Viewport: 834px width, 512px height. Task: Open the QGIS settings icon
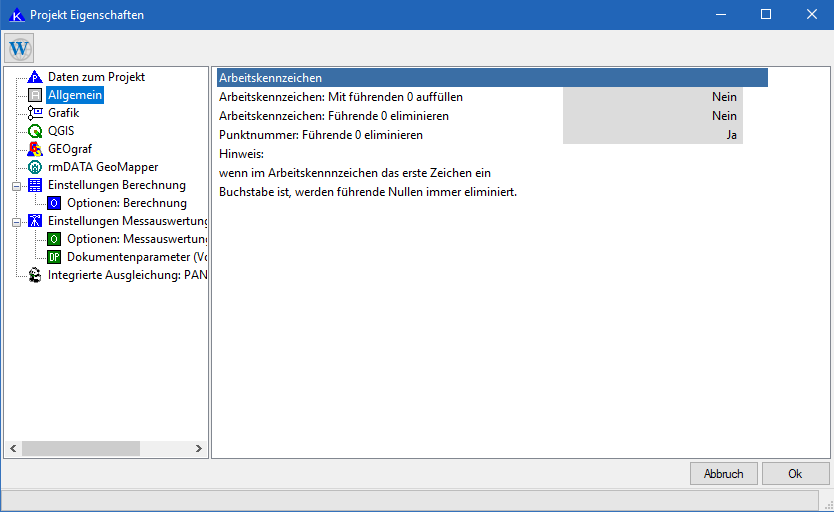[x=35, y=131]
